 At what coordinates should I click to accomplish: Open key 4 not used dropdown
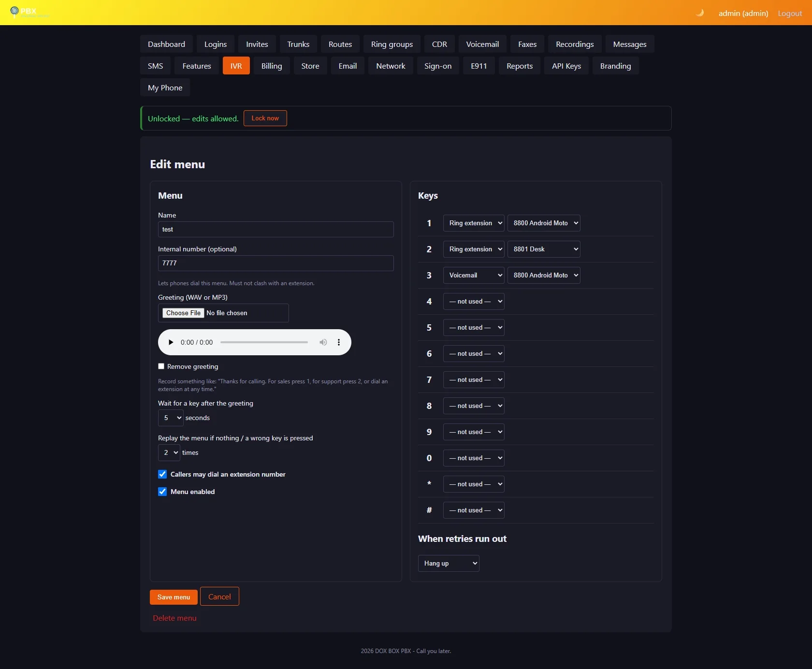[x=474, y=301]
